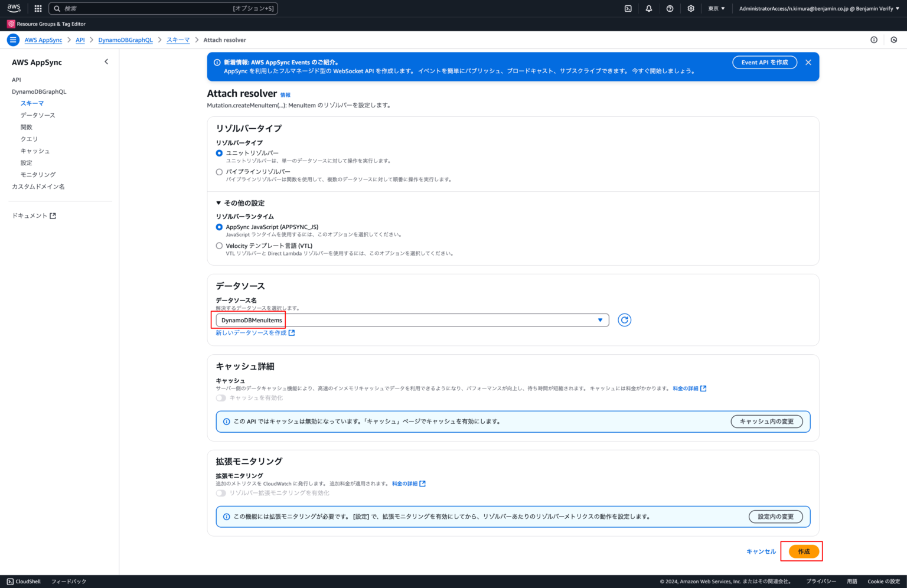Screen dimensions: 907x588
Task: Toggle キャッシュを有効化 switch
Action: pos(221,398)
